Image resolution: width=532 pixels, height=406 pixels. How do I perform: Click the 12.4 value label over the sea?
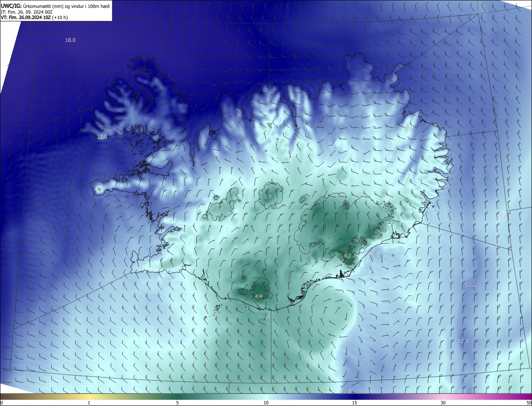(463, 341)
